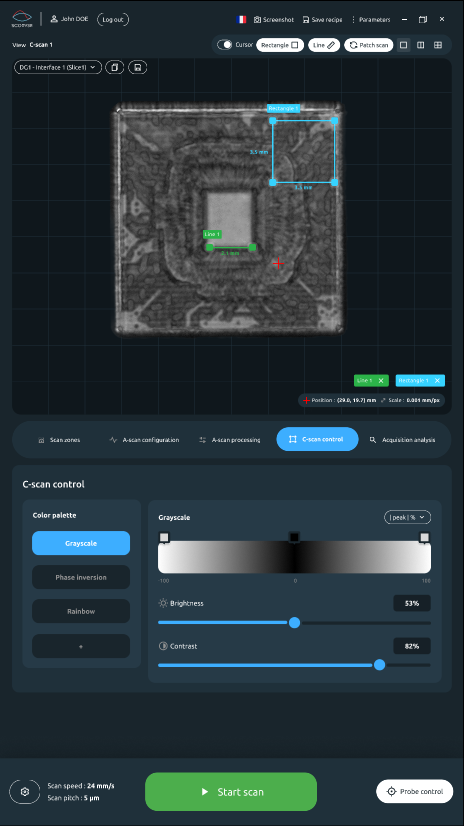Click the Position coordinates readout

[339, 400]
